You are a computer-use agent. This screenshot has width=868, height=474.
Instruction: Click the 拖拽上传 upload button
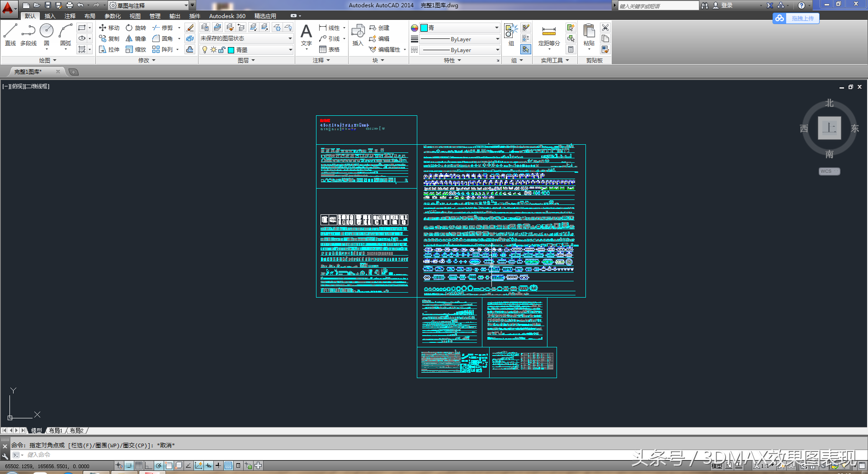tap(796, 18)
